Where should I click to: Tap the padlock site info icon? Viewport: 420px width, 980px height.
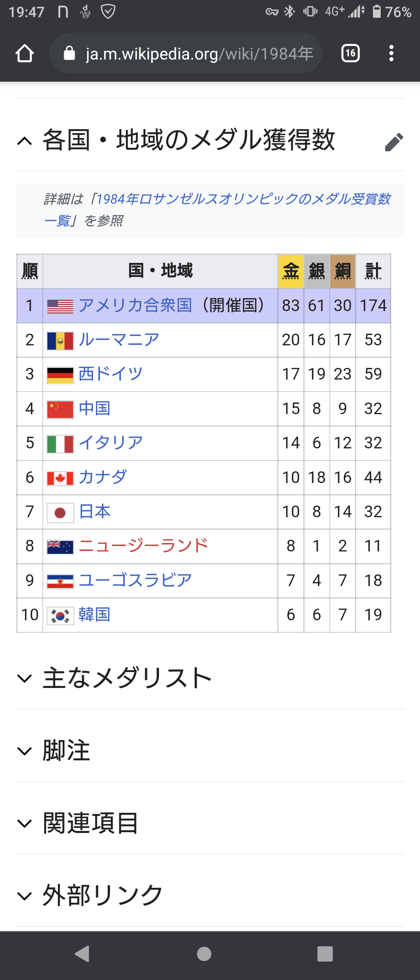69,53
